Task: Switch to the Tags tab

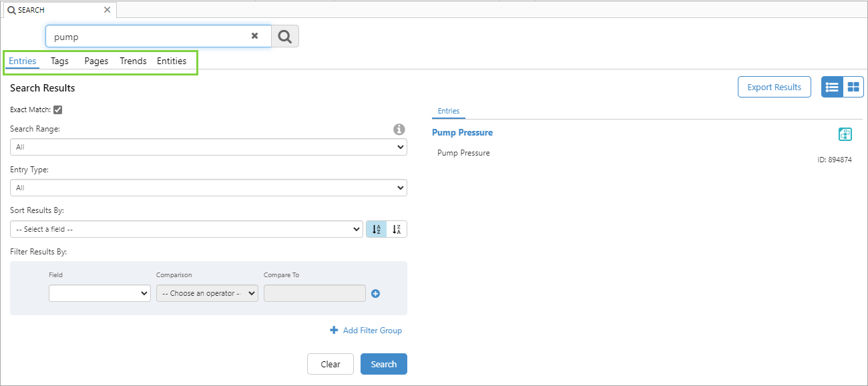Action: [x=59, y=61]
